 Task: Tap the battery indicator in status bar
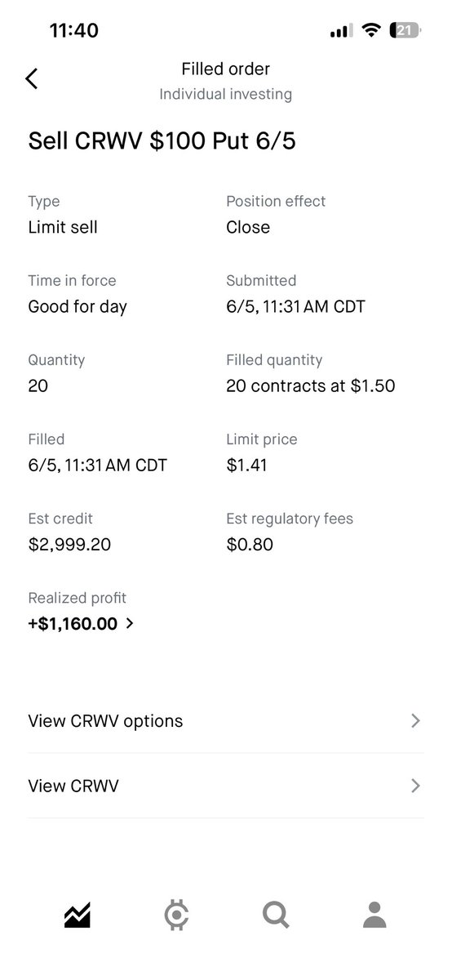coord(405,31)
